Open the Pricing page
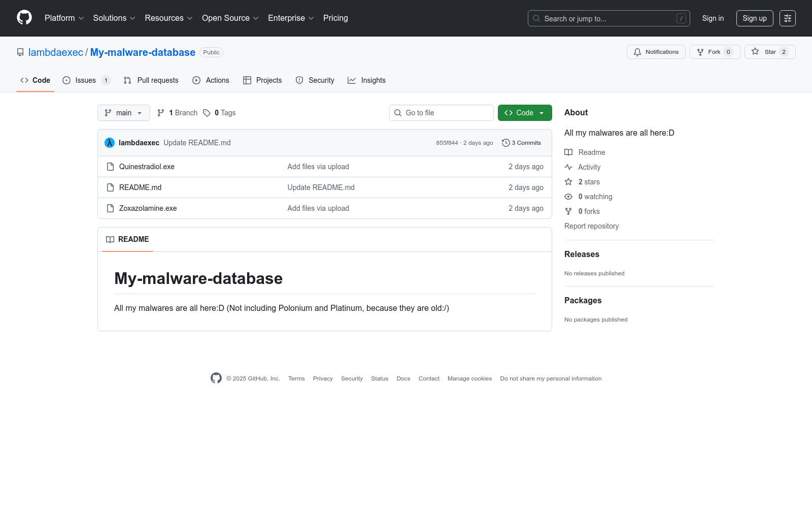This screenshot has height=508, width=812. [x=335, y=18]
